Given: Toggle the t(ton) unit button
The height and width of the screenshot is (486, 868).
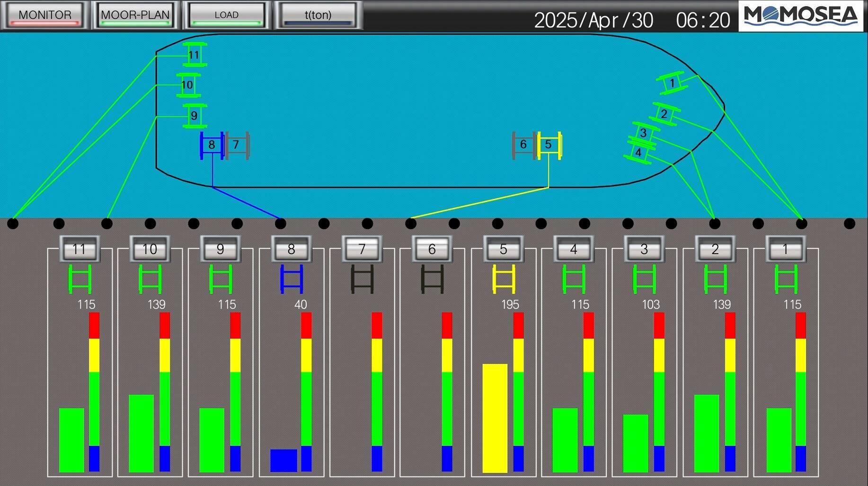Looking at the screenshot, I should point(318,15).
